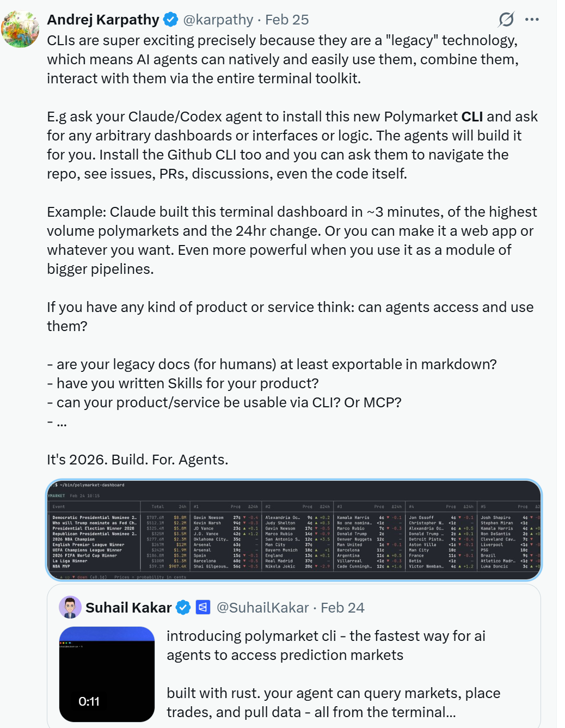Click the @SuhailKakar handle
This screenshot has height=728, width=565.
click(x=263, y=608)
